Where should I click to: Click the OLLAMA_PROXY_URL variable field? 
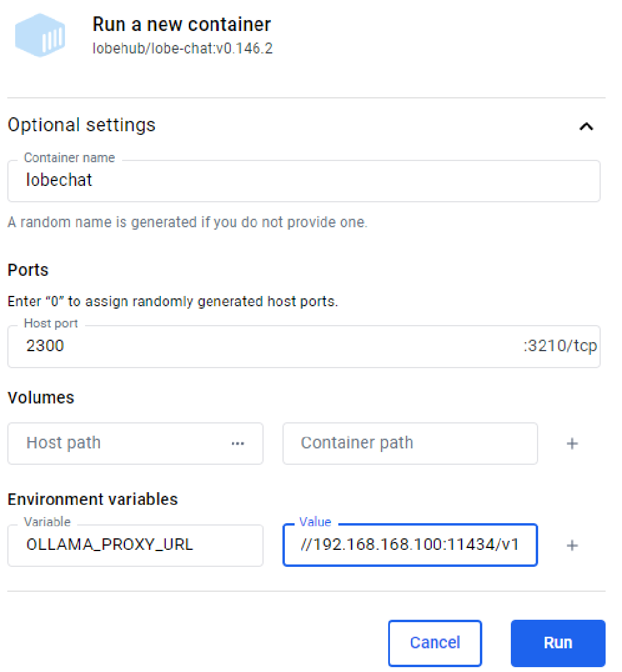(x=135, y=545)
